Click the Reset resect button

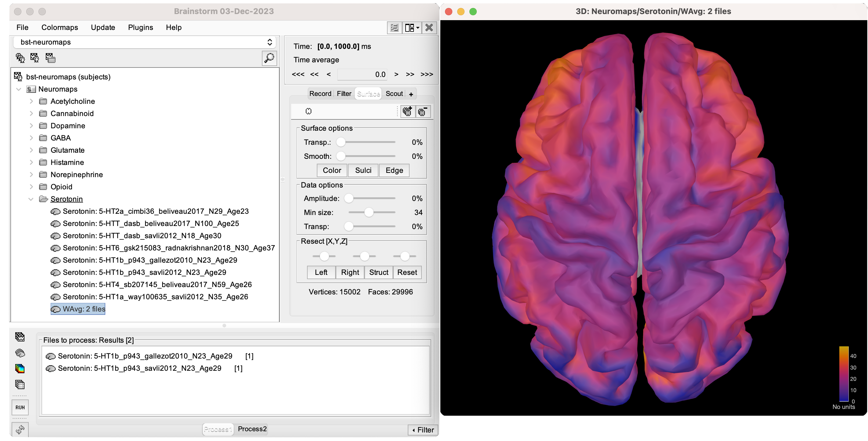pyautogui.click(x=407, y=272)
